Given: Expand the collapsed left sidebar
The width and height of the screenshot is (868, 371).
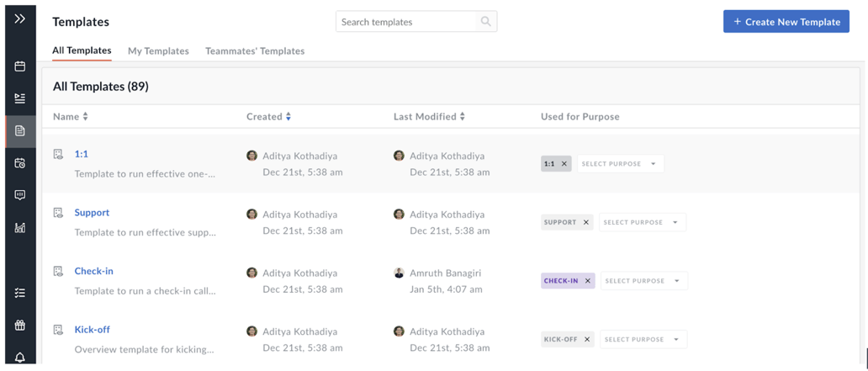Looking at the screenshot, I should pos(19,19).
